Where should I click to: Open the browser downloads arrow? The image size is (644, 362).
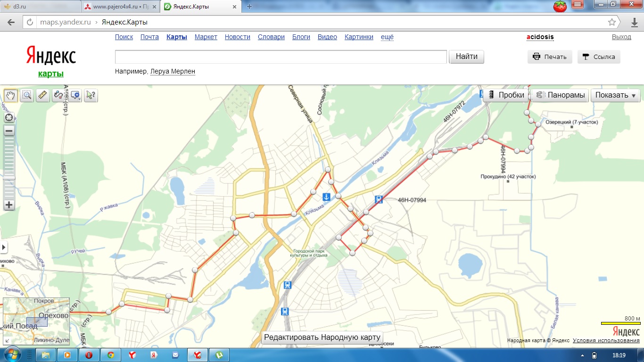click(x=635, y=22)
